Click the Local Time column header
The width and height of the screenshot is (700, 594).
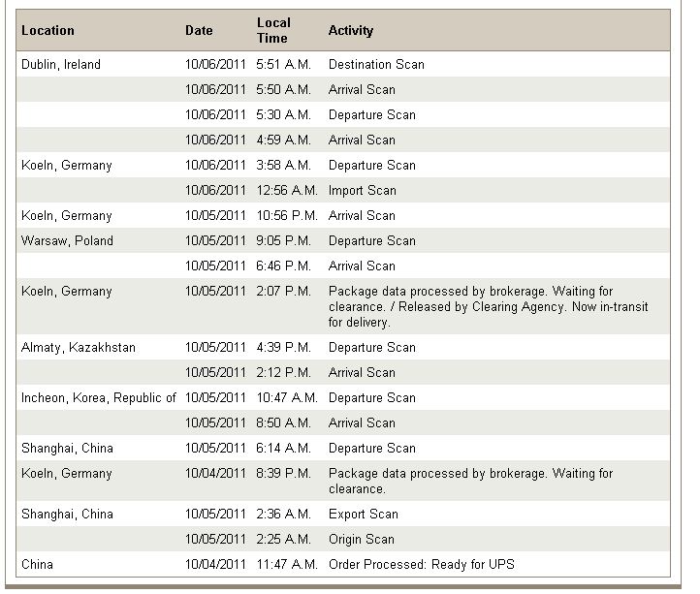[273, 30]
